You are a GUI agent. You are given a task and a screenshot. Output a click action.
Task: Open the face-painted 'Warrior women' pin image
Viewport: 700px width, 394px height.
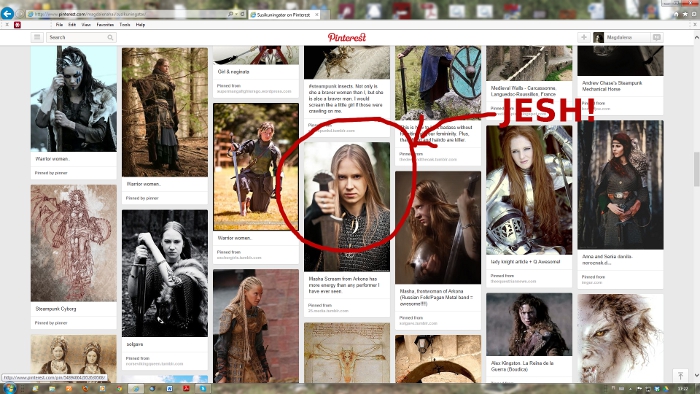tap(74, 99)
